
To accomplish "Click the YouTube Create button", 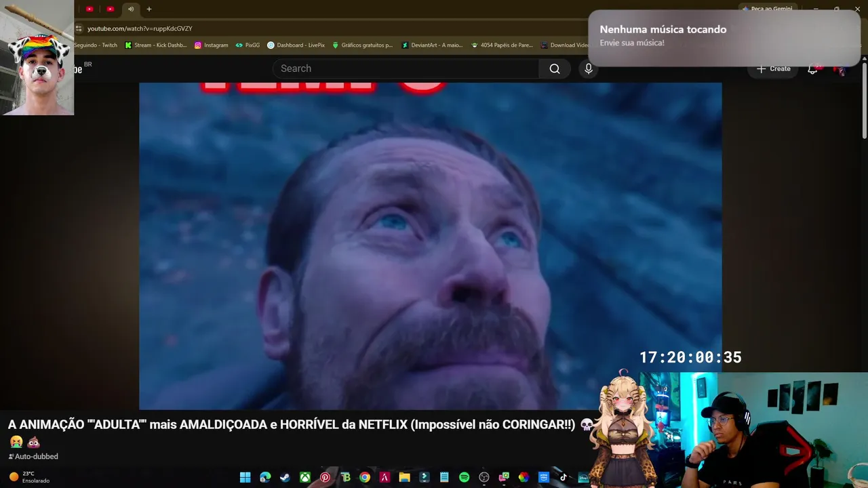I will coord(774,68).
